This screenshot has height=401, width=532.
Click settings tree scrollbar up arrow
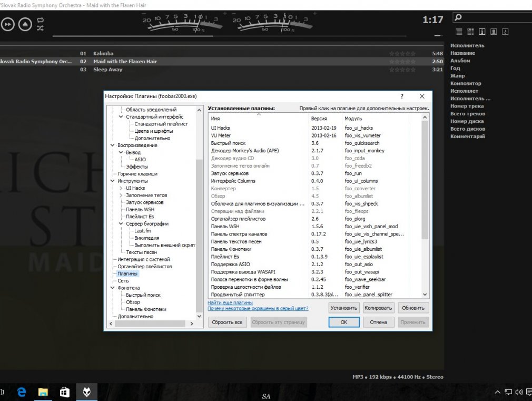pos(199,110)
